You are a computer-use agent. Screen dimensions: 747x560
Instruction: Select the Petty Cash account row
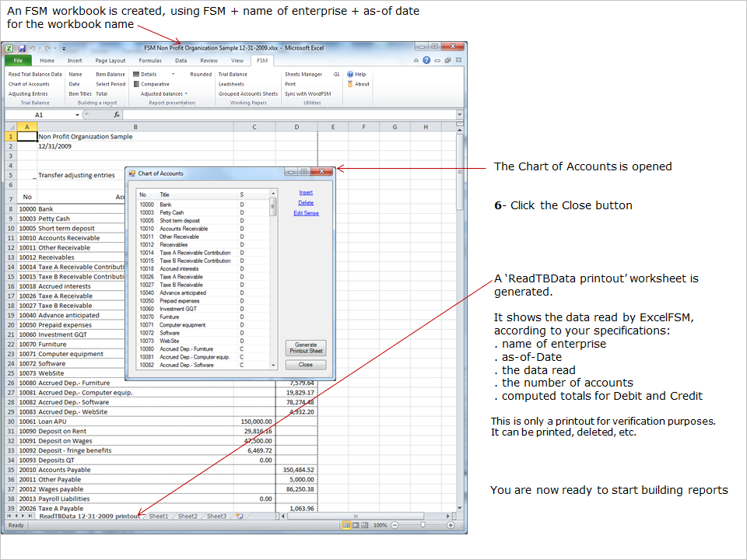(x=172, y=212)
